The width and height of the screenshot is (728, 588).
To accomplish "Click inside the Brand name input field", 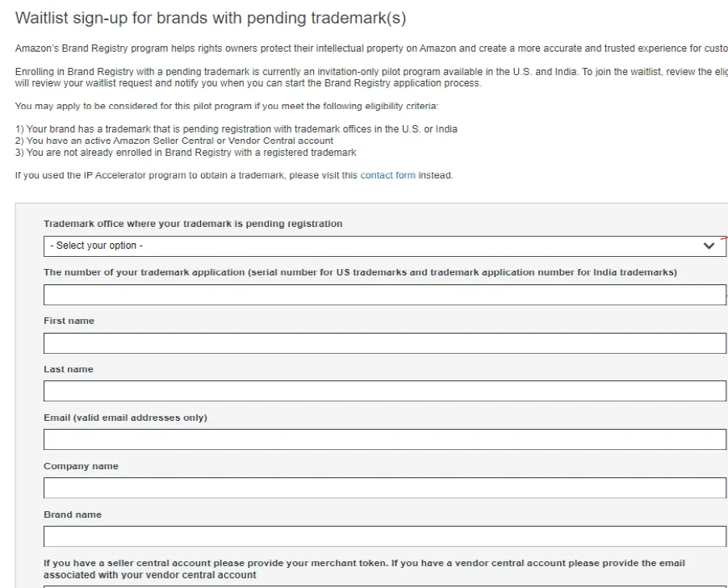I will click(x=385, y=536).
